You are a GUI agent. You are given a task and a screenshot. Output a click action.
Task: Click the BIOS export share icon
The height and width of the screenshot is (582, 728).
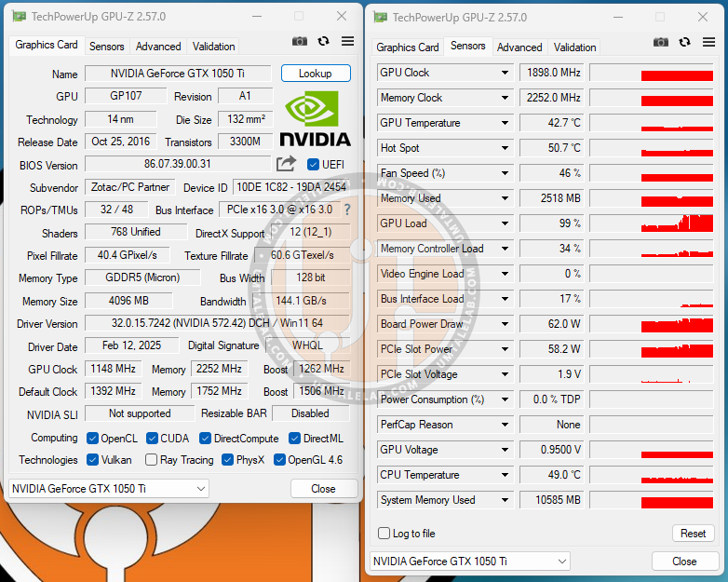pos(286,164)
